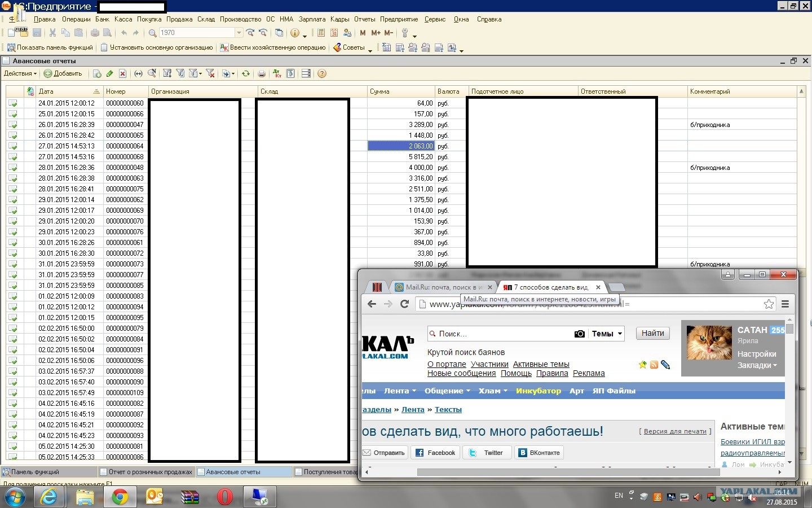Click the magnifier search icon beside the 1970 field

(x=152, y=33)
